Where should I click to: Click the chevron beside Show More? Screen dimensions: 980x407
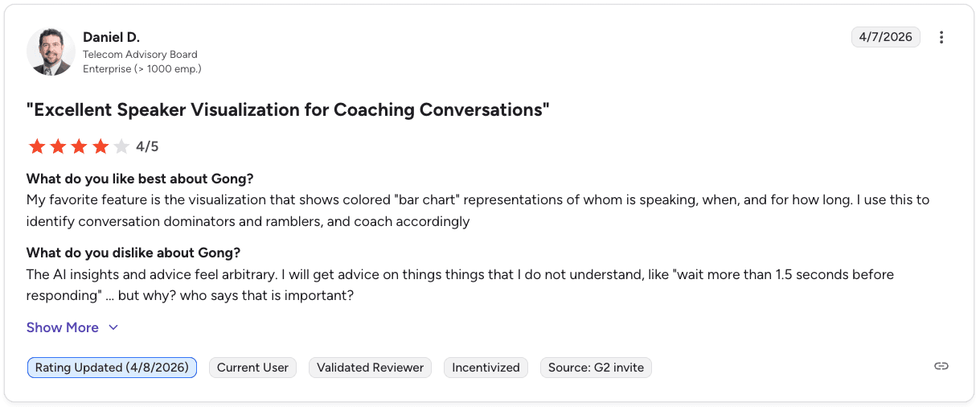[113, 327]
